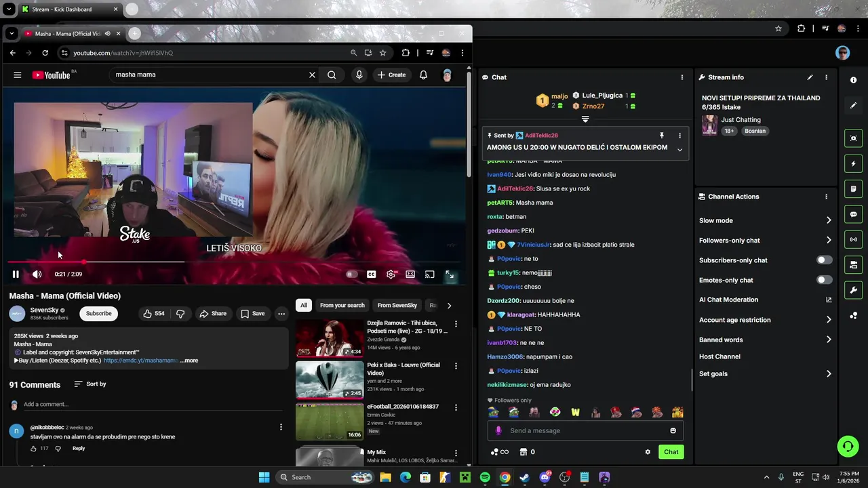Open YouTube player settings gear
The image size is (868, 488).
391,274
